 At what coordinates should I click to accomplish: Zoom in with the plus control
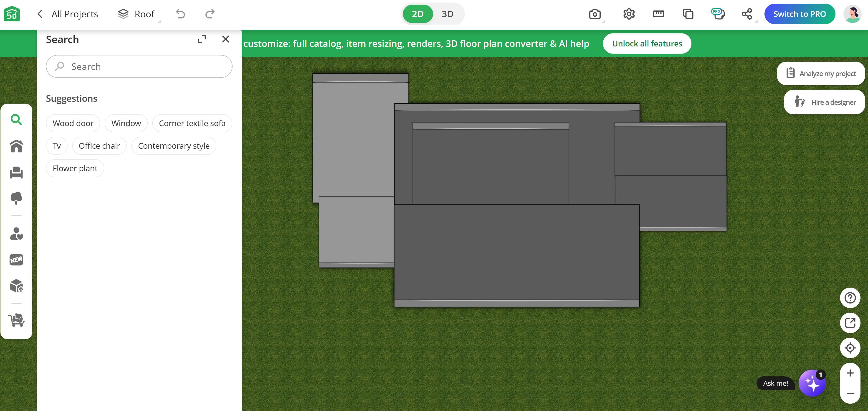click(x=850, y=373)
